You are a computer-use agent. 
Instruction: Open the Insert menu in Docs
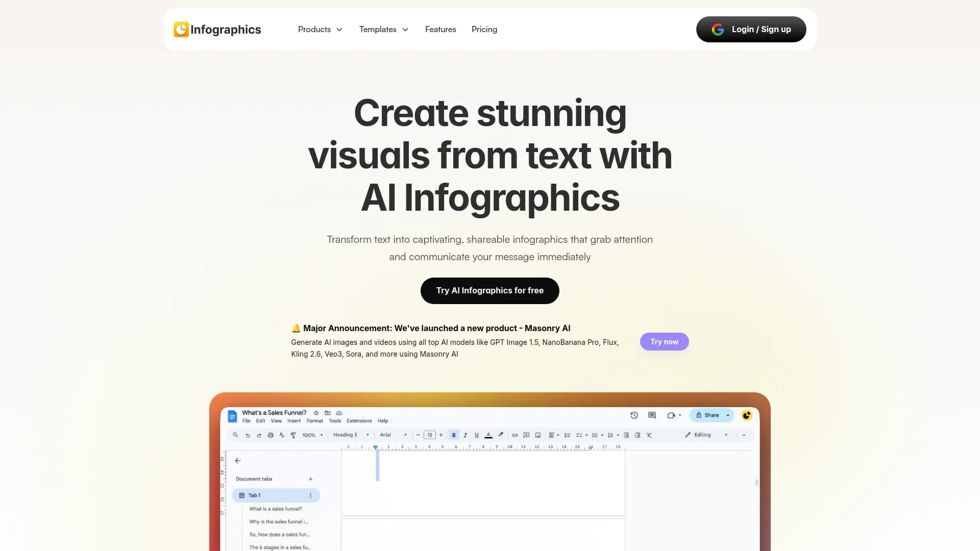click(x=294, y=421)
